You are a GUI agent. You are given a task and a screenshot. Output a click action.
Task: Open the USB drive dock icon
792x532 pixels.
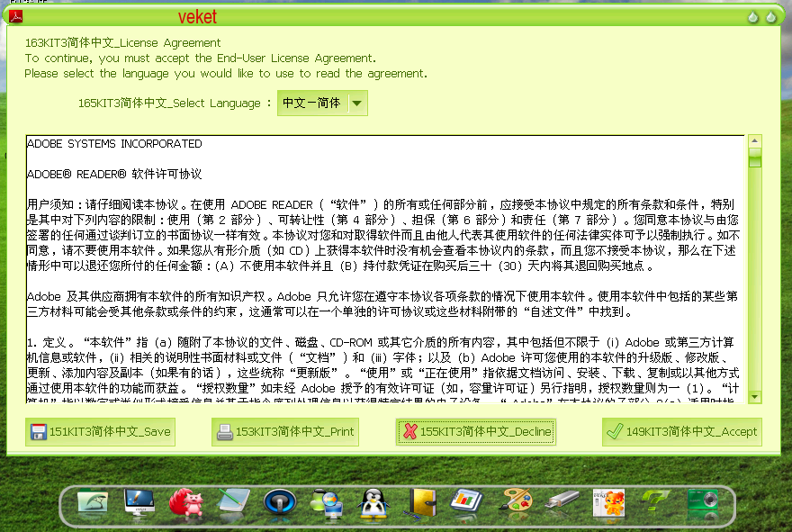tap(562, 500)
